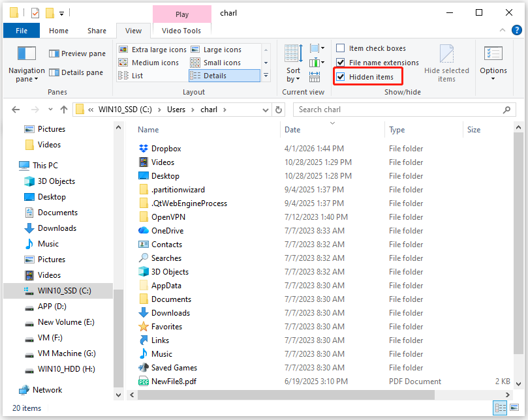Viewport: 528px width, 420px height.
Task: Sort by the Type column header
Action: pyautogui.click(x=397, y=130)
